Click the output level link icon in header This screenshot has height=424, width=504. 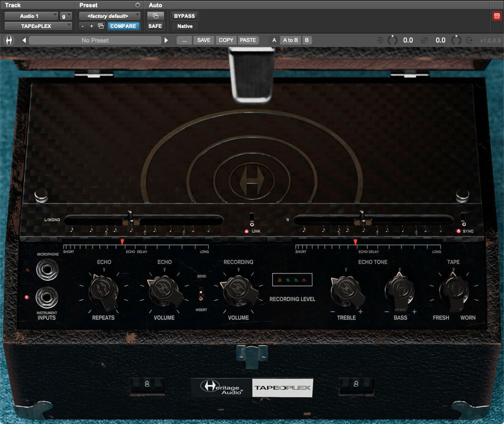424,40
